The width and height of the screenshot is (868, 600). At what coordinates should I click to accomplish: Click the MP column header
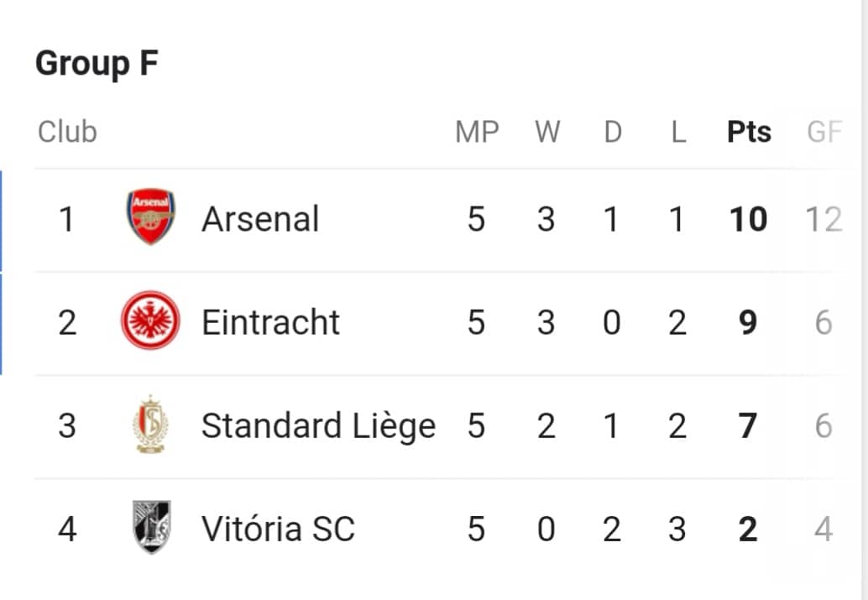pos(477,132)
